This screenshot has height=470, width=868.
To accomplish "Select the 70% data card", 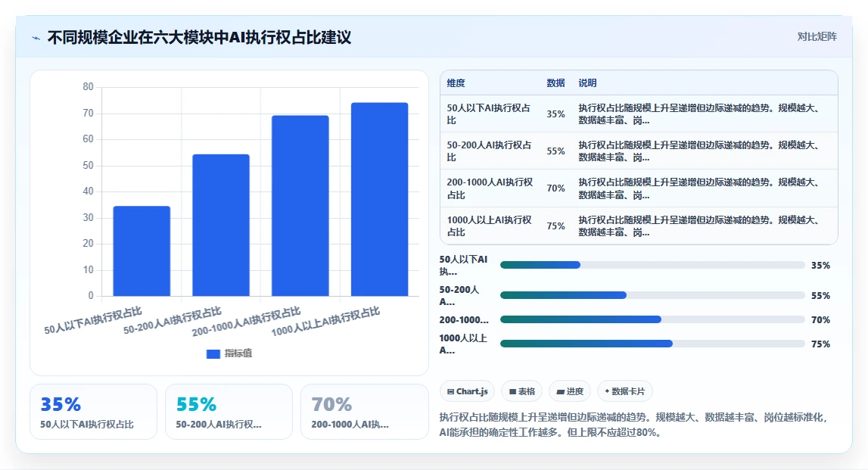I will point(364,412).
